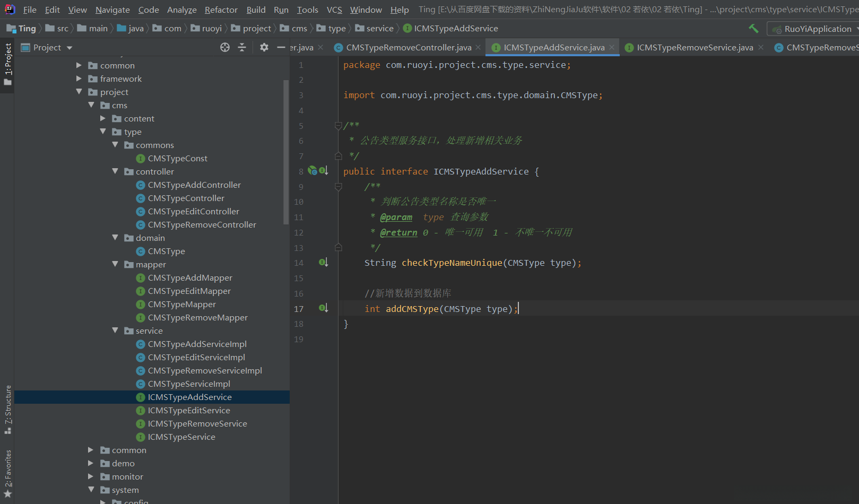Toggle the Structure tool window
859x504 pixels.
point(8,409)
